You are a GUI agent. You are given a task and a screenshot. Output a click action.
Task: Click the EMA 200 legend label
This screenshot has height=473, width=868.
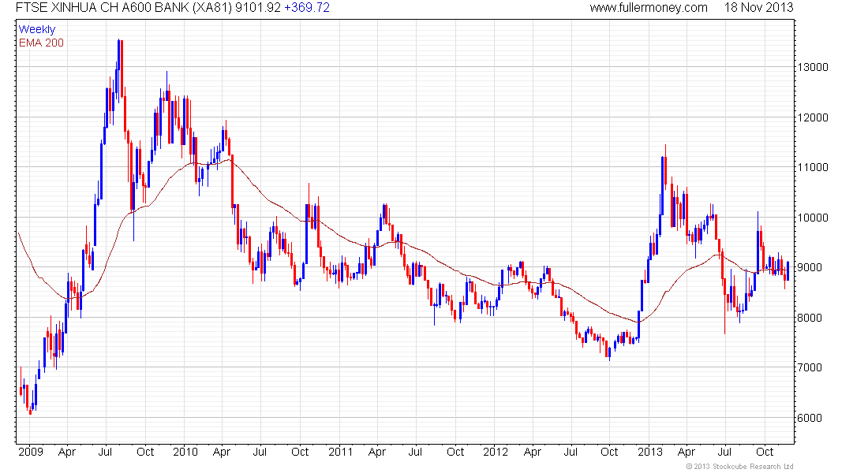[41, 43]
